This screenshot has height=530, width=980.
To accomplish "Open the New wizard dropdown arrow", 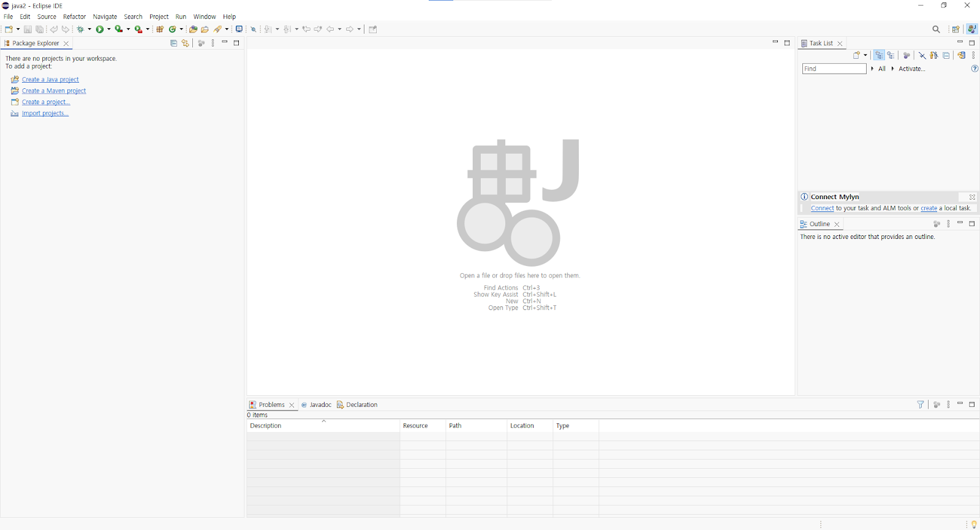I will pos(18,29).
